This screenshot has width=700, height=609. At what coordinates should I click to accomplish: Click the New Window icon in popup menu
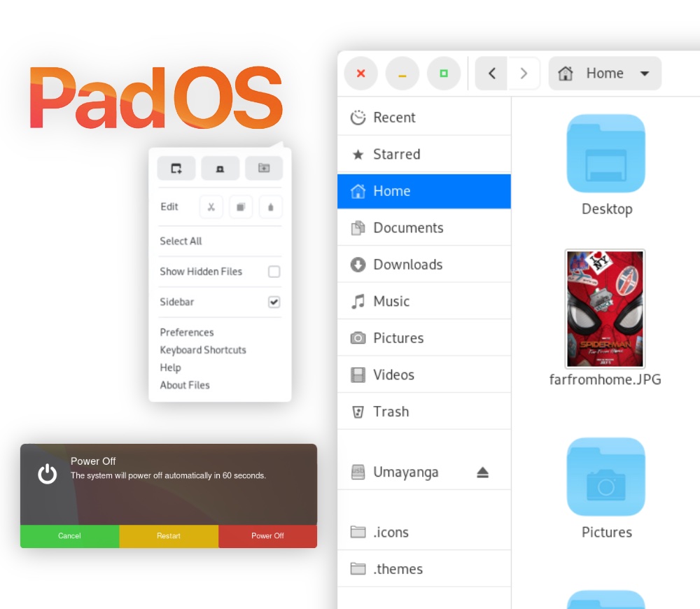click(176, 168)
